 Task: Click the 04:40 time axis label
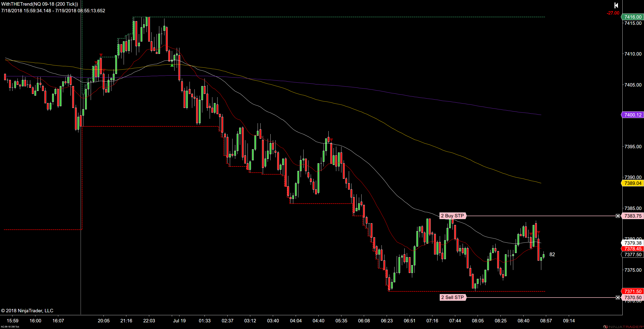click(x=319, y=320)
